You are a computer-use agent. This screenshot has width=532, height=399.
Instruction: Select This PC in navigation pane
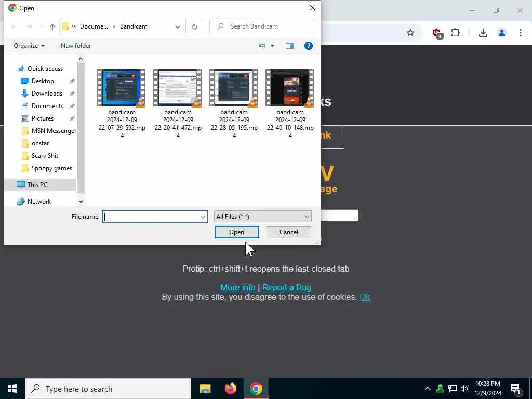pos(37,185)
